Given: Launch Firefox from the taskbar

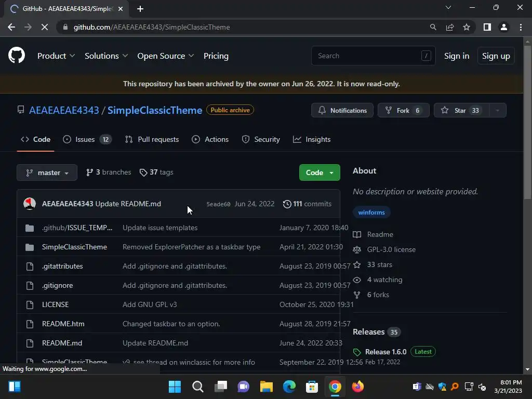Looking at the screenshot, I should 357,387.
